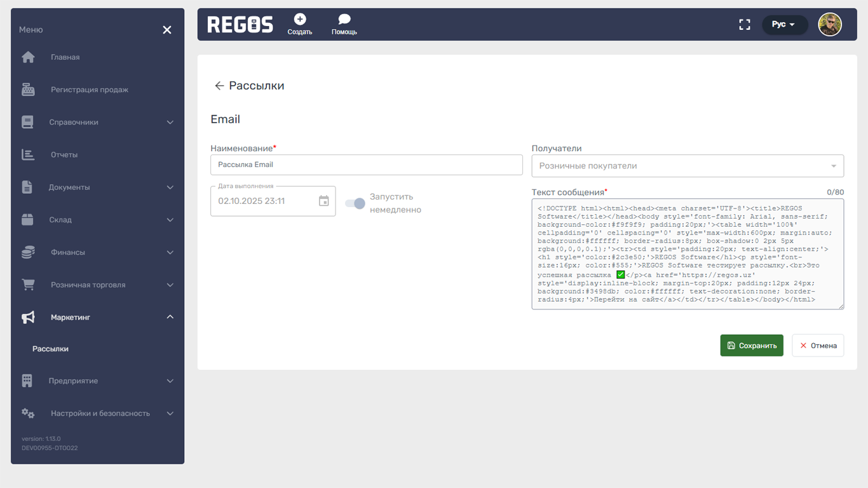Open the user profile avatar
868x488 pixels.
pyautogui.click(x=829, y=25)
